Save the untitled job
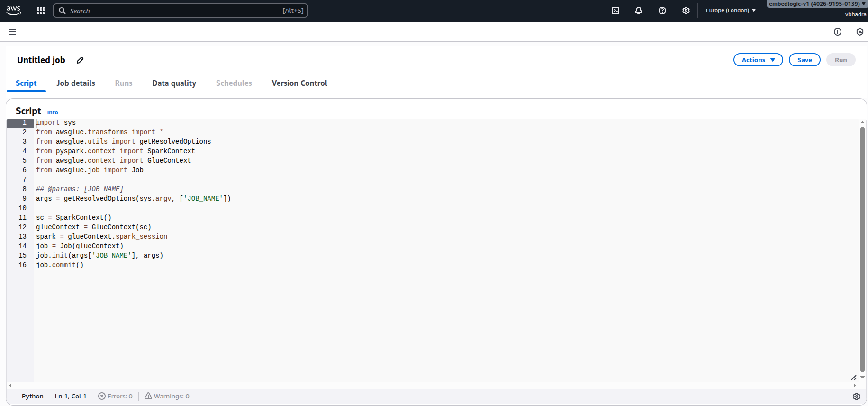 805,60
